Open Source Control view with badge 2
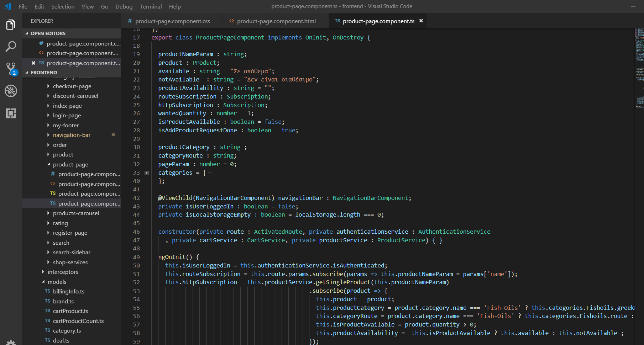Image resolution: width=644 pixels, height=345 pixels. 11,69
